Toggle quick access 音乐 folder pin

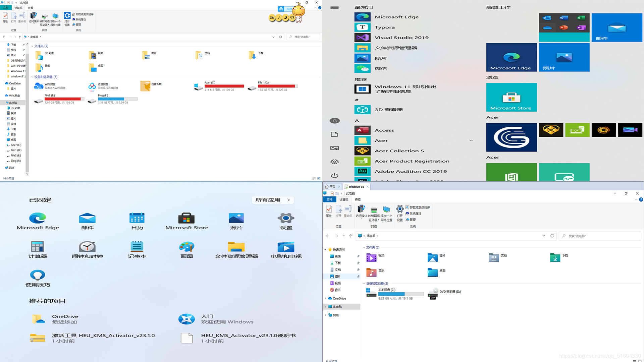[358, 290]
